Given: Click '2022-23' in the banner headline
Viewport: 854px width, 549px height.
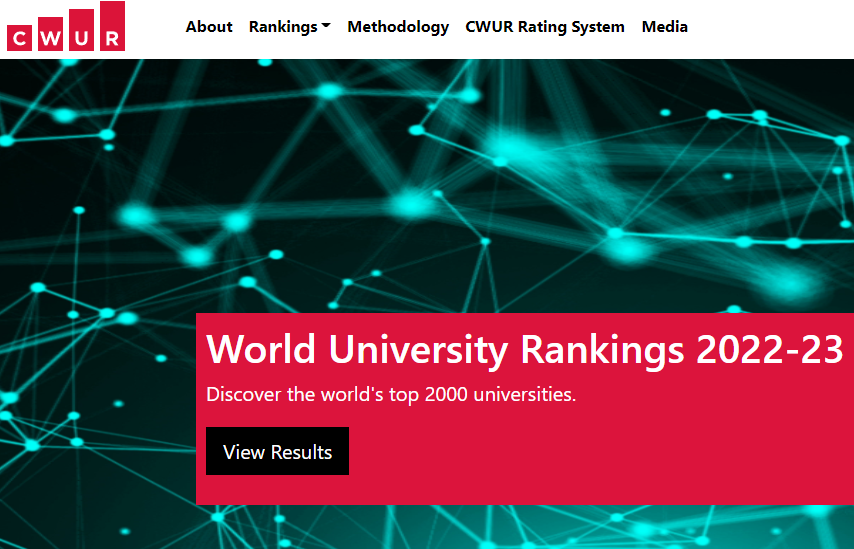Looking at the screenshot, I should click(x=769, y=350).
